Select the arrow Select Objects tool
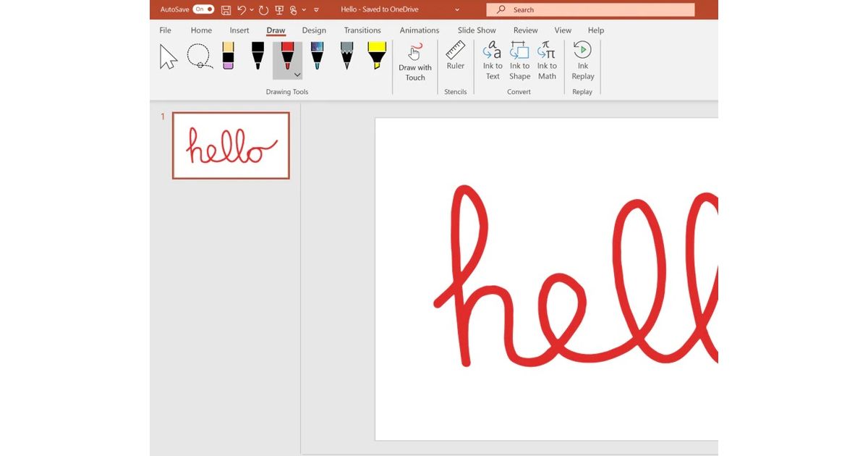This screenshot has width=868, height=456. [169, 57]
